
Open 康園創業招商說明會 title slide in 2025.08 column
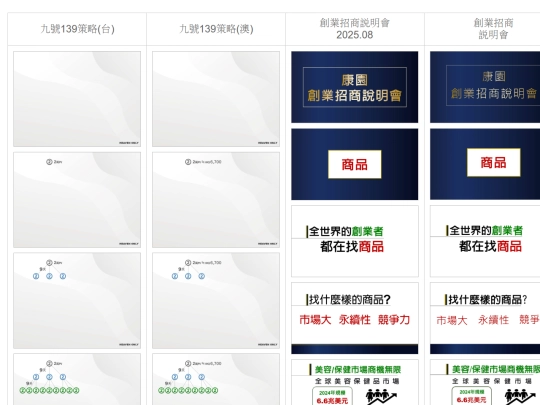(355, 87)
